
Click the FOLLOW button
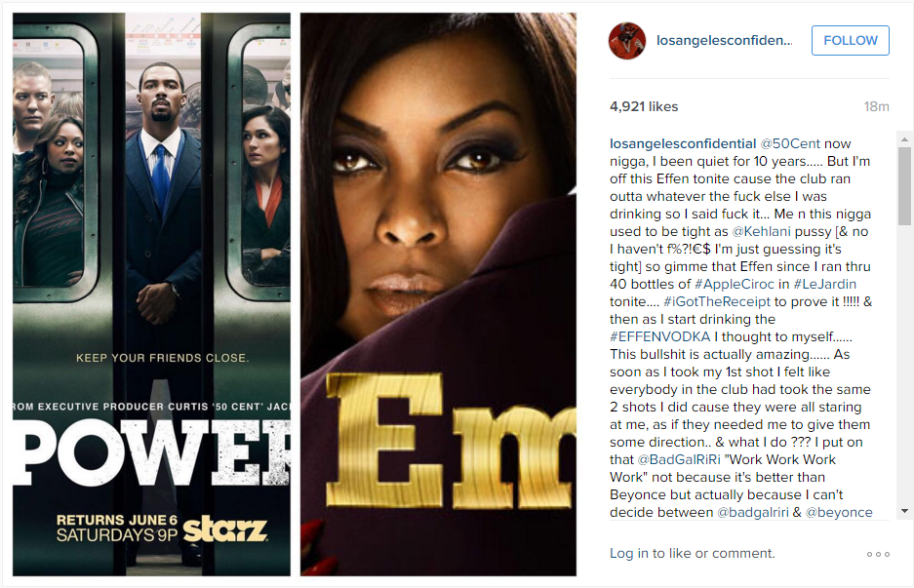pyautogui.click(x=850, y=40)
